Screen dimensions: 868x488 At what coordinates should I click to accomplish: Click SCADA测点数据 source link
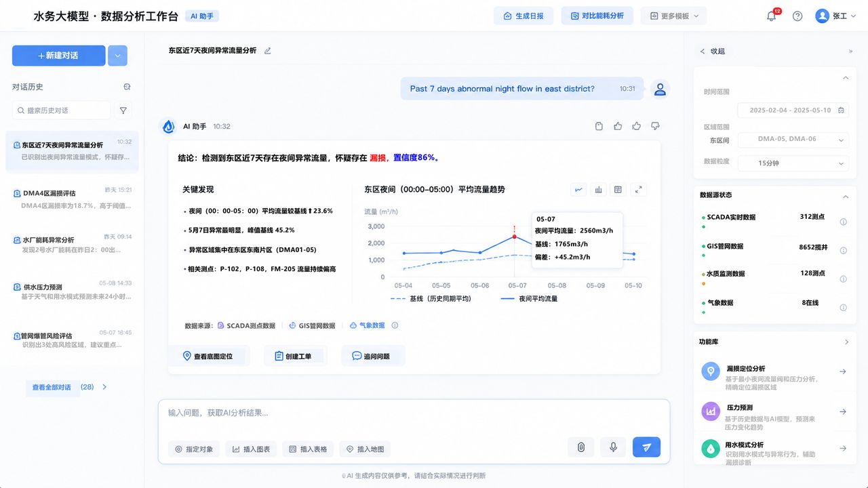pyautogui.click(x=246, y=325)
